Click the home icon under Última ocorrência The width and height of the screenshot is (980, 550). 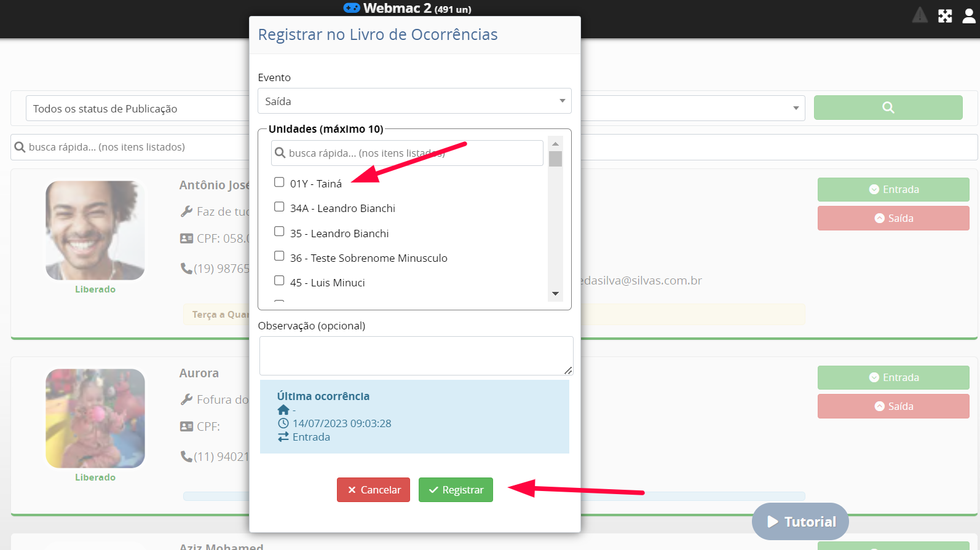[283, 410]
